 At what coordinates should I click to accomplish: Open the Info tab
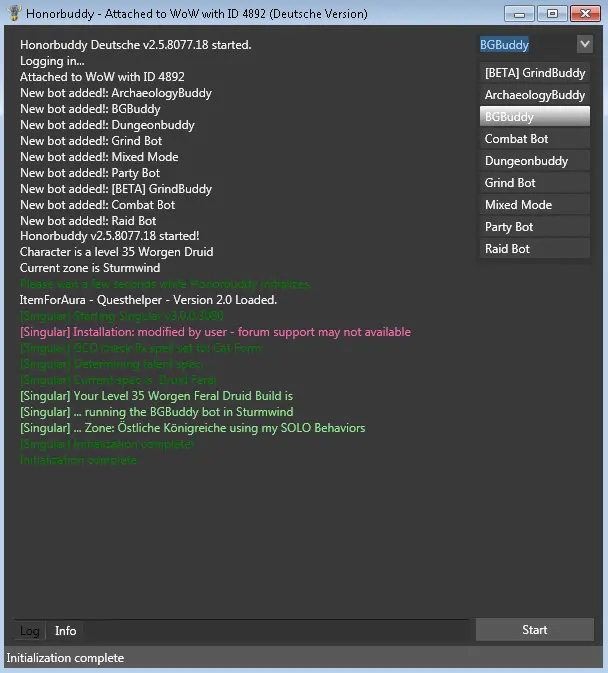coord(65,631)
